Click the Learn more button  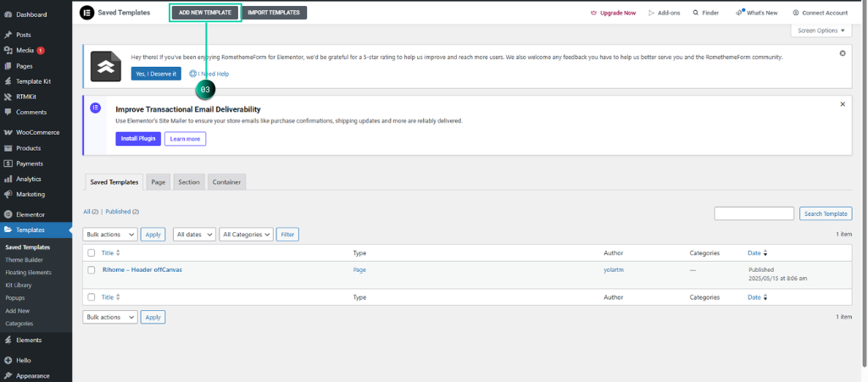[x=186, y=139]
